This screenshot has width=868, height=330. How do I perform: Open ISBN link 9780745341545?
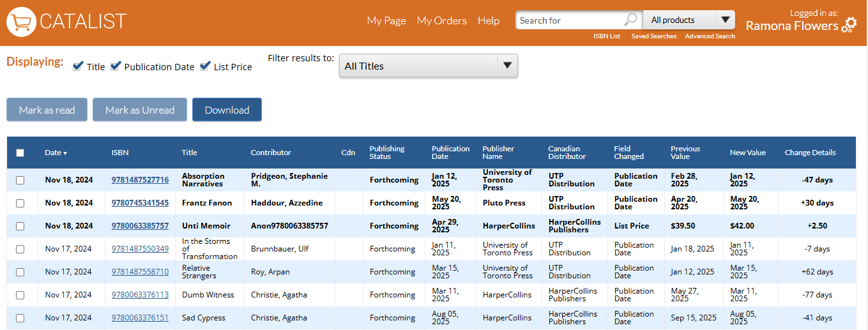[x=140, y=203]
